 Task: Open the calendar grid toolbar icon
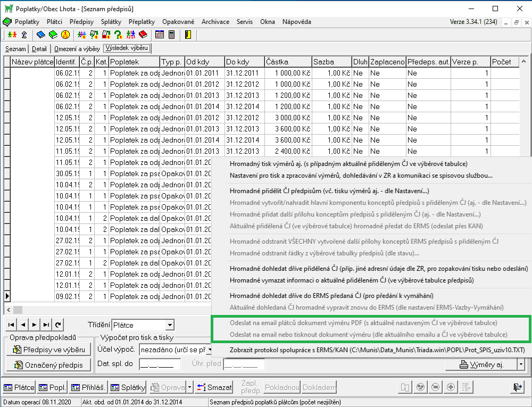tap(160, 35)
